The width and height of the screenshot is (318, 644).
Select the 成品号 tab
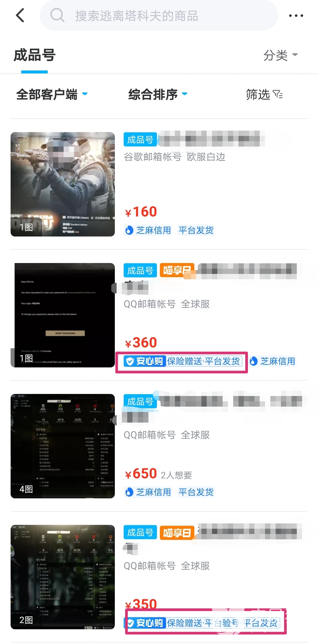pos(34,55)
